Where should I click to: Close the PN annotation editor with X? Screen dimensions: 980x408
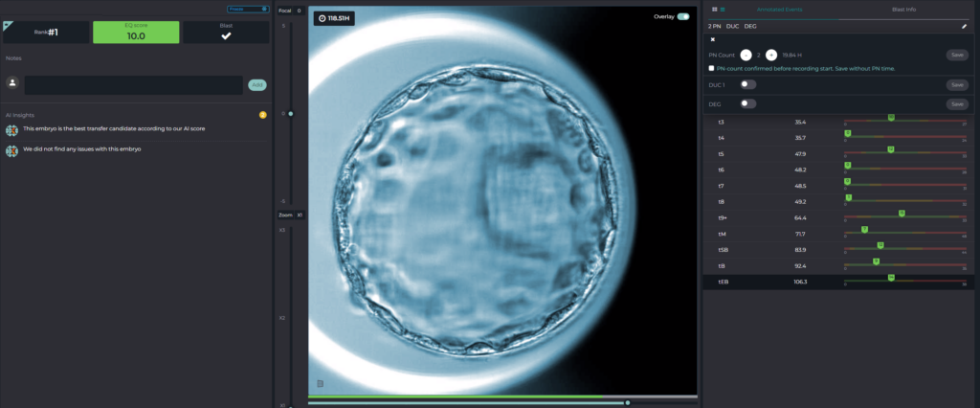tap(712, 40)
